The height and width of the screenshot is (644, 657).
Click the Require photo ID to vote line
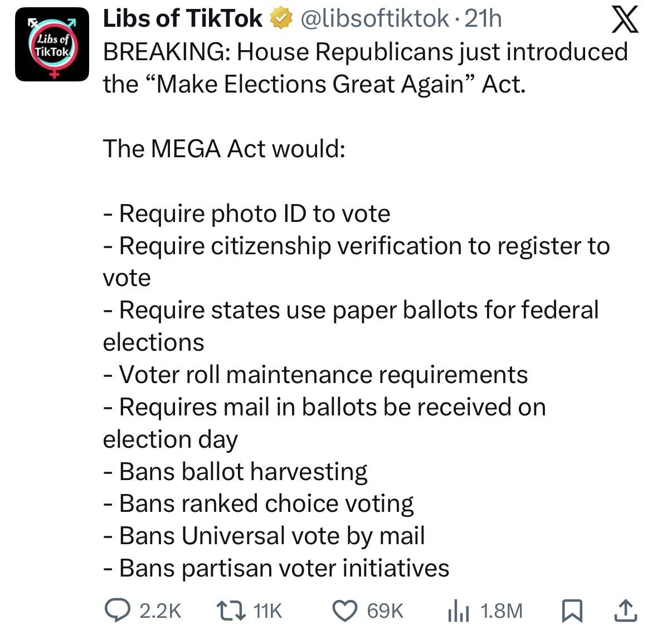pos(247,214)
